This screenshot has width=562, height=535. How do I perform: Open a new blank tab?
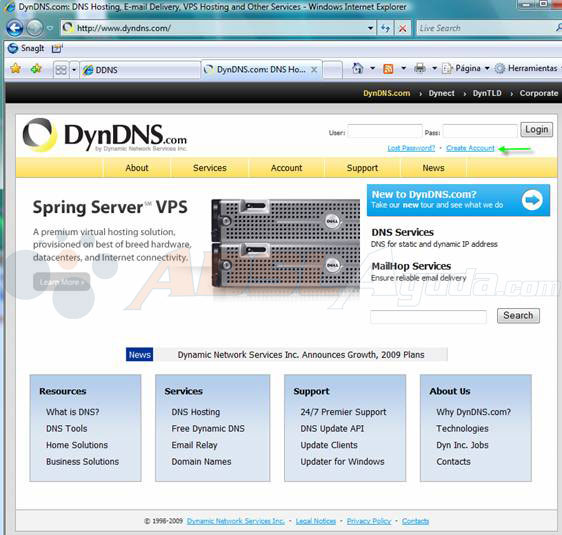333,70
